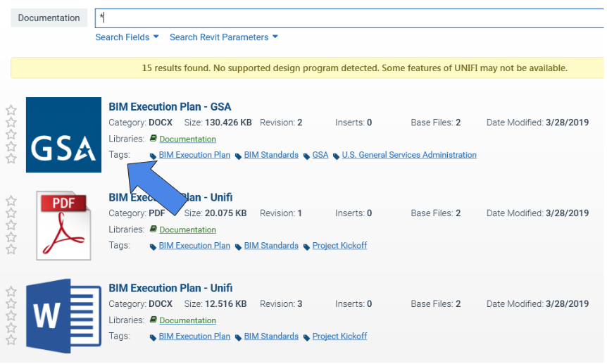Viewport: 607px width, 364px height.
Task: Click the GSA logo thumbnail
Action: (x=63, y=134)
